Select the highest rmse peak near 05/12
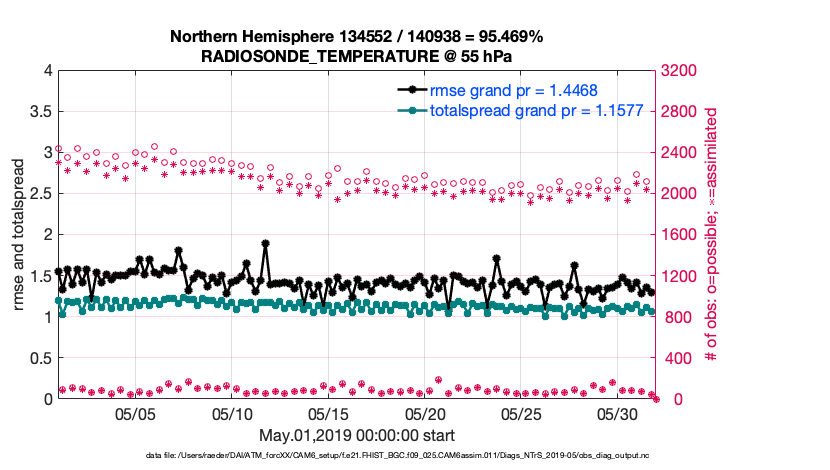Screen dimensions: 830x470 tap(265, 243)
